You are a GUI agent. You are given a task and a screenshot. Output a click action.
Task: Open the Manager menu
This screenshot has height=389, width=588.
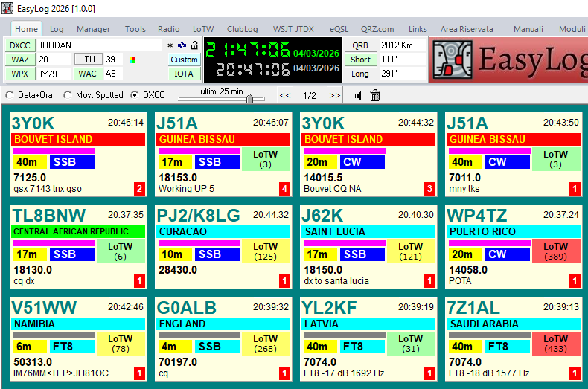tap(93, 29)
